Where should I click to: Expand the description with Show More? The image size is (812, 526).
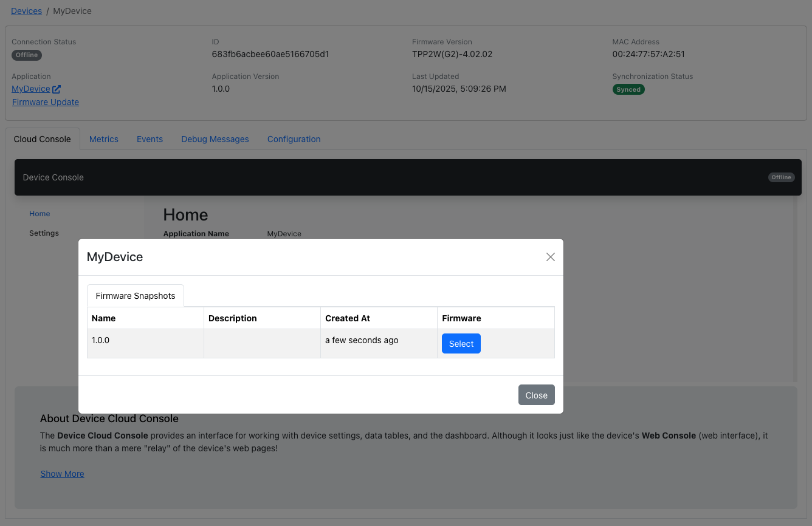pyautogui.click(x=62, y=474)
